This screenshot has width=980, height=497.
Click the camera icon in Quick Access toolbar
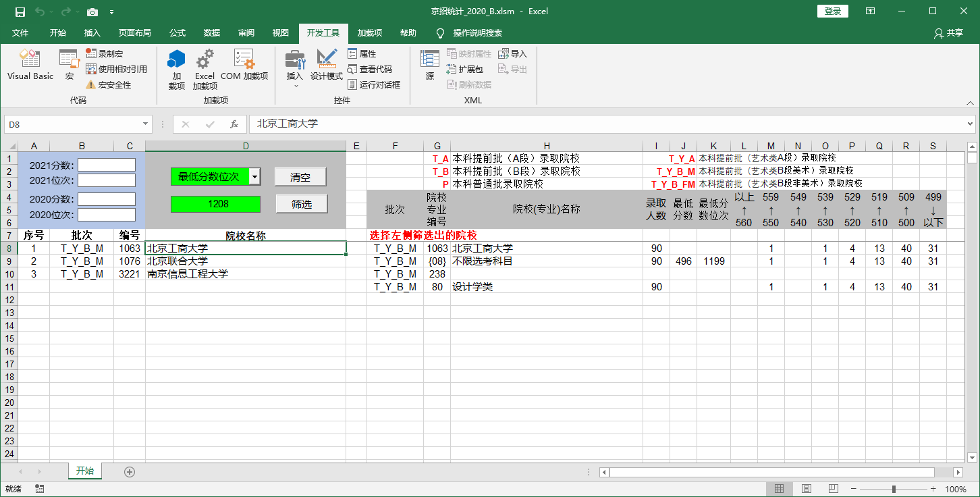[92, 11]
